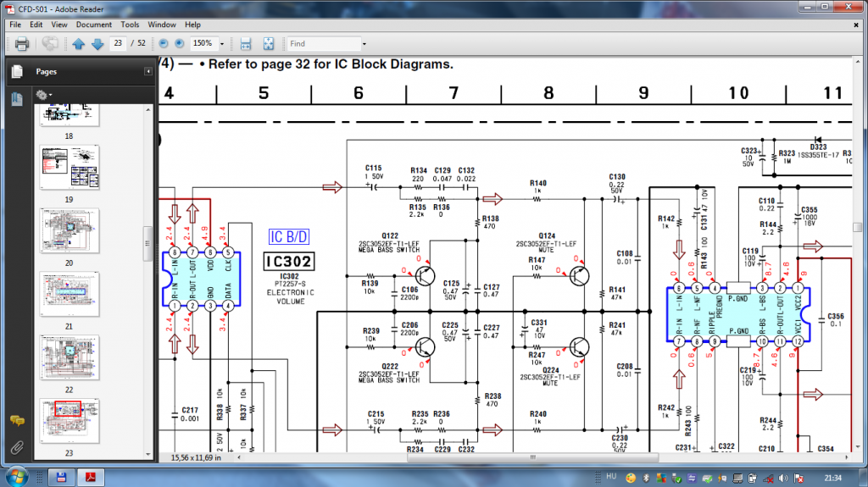Viewport: 868px width, 487px height.
Task: Click the page size text 15,56 x 11,69 in
Action: tap(196, 457)
